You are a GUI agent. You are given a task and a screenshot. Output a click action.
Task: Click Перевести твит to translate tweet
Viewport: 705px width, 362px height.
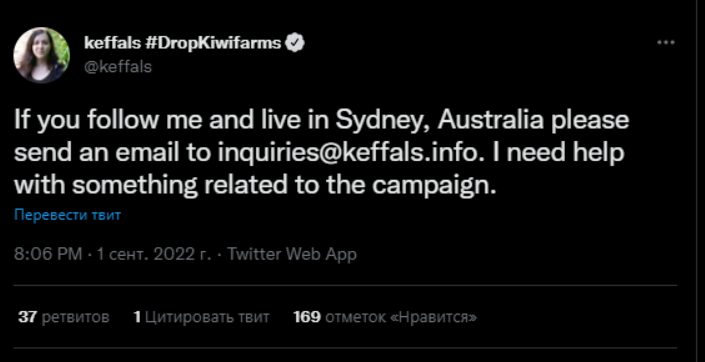tap(67, 215)
